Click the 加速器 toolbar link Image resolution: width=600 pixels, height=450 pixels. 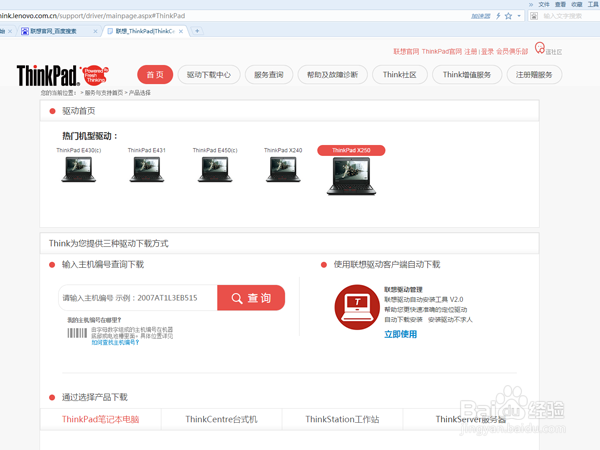coord(481,16)
